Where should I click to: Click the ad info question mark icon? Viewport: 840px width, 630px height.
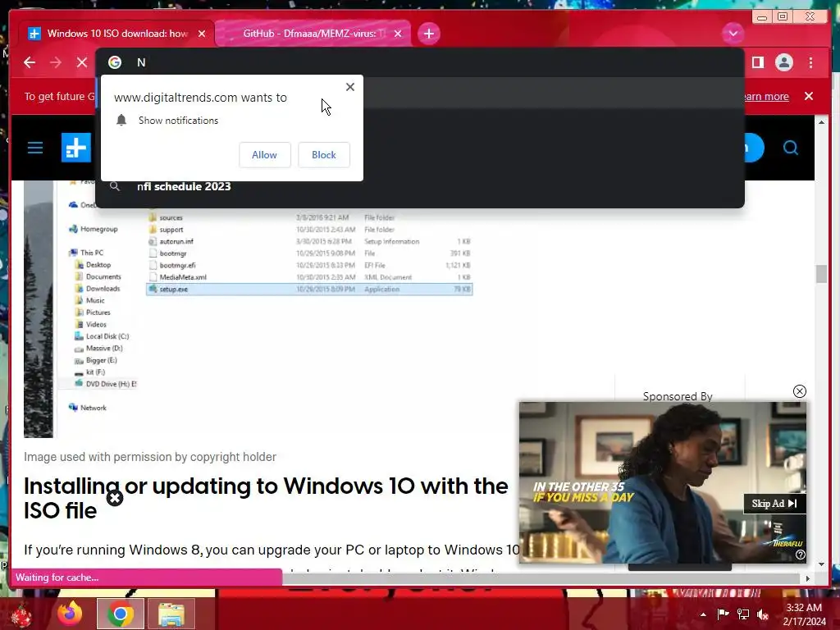tap(800, 555)
